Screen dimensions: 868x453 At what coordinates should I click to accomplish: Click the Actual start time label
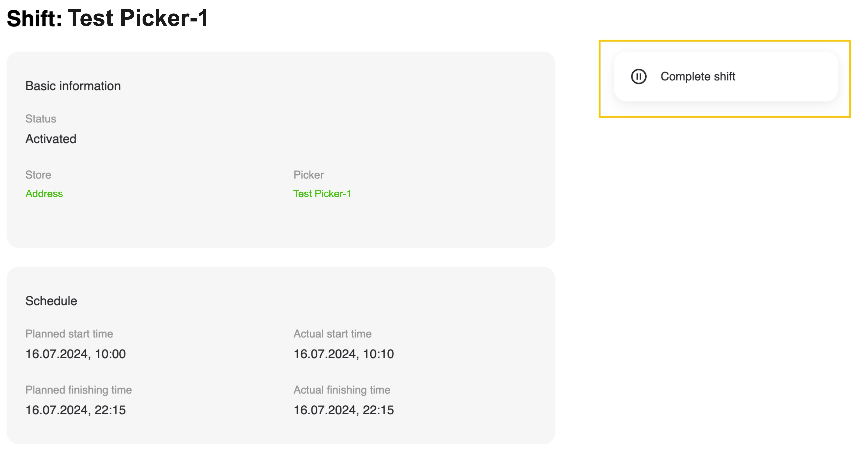click(332, 334)
